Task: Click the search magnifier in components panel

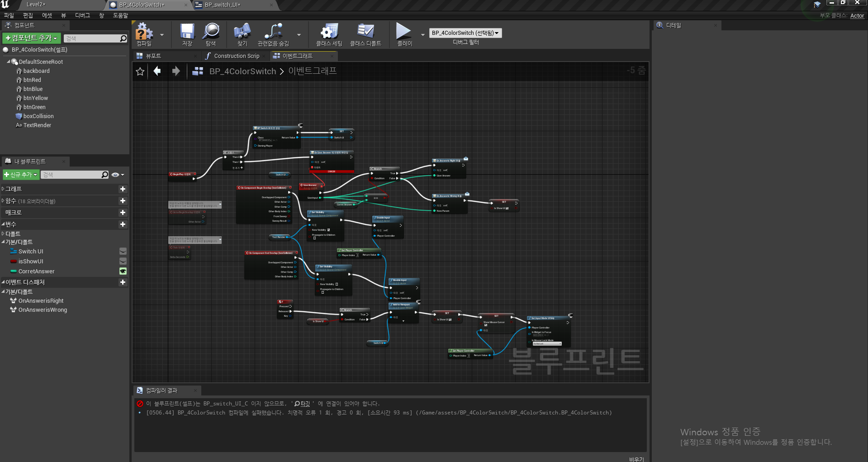Action: coord(123,38)
